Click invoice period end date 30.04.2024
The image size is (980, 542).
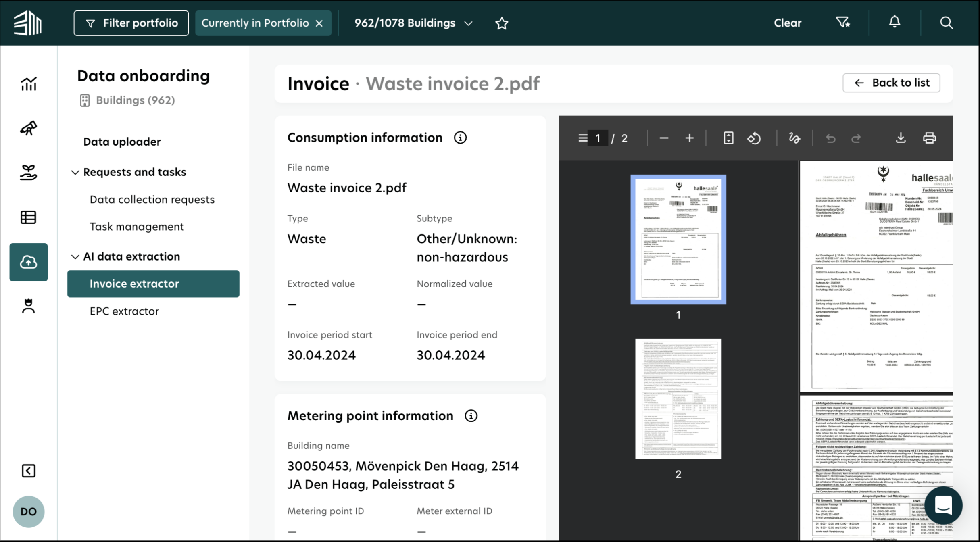[x=450, y=355]
